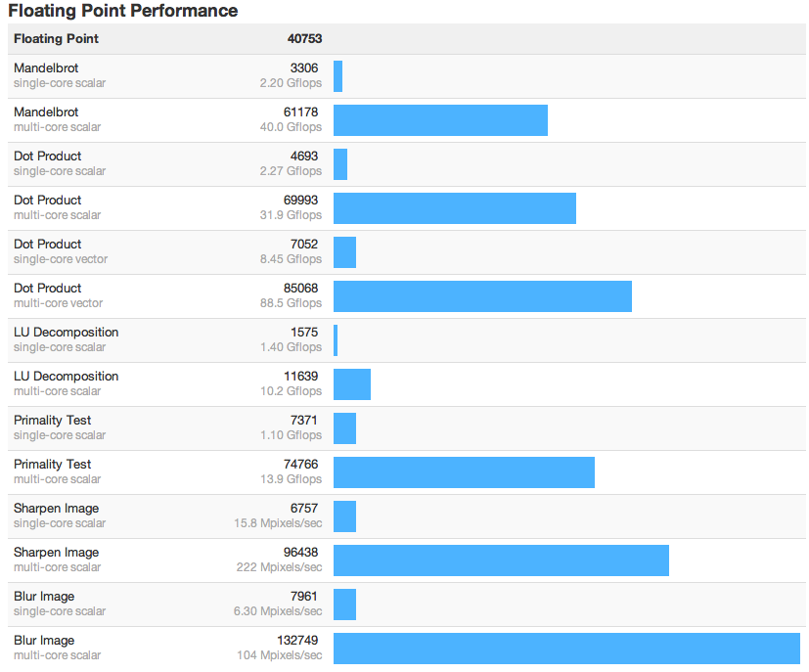The height and width of the screenshot is (672, 809).
Task: Click Blur Image single-core scalar label
Action: pyautogui.click(x=44, y=597)
